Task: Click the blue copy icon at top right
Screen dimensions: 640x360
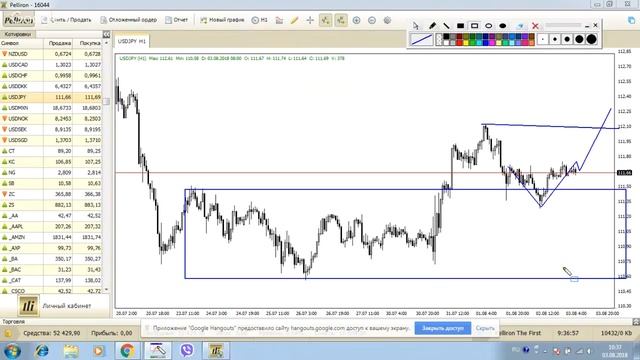Action: [631, 20]
